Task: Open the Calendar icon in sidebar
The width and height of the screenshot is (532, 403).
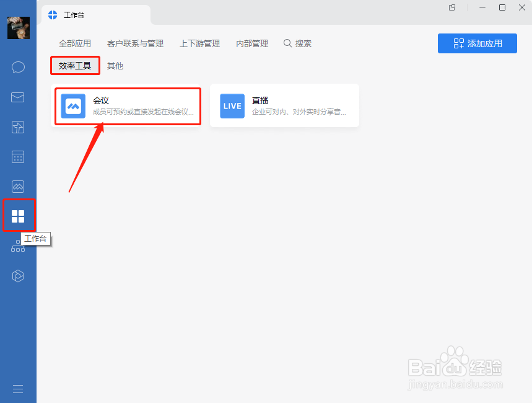Action: (x=18, y=157)
